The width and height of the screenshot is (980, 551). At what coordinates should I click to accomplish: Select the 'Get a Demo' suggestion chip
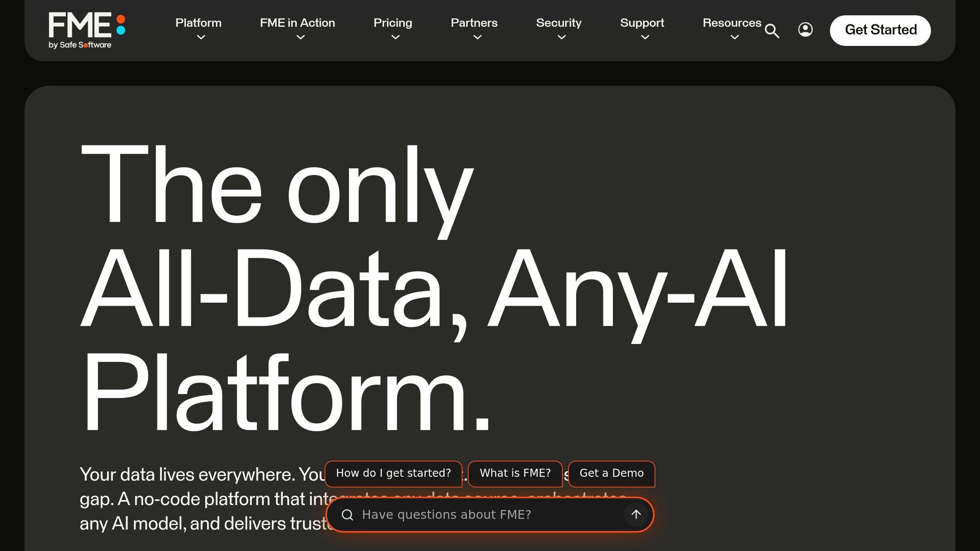pos(612,474)
